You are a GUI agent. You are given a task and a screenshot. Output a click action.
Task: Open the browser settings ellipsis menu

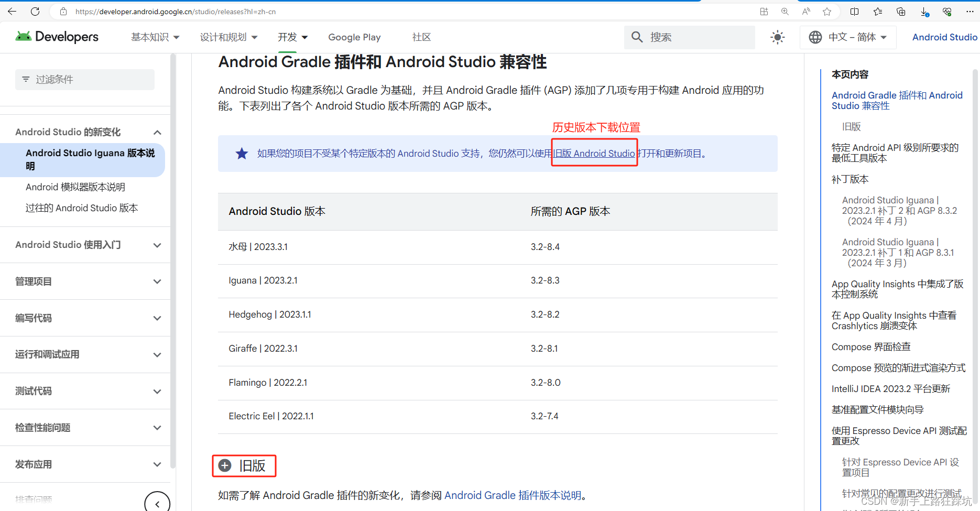(x=970, y=12)
